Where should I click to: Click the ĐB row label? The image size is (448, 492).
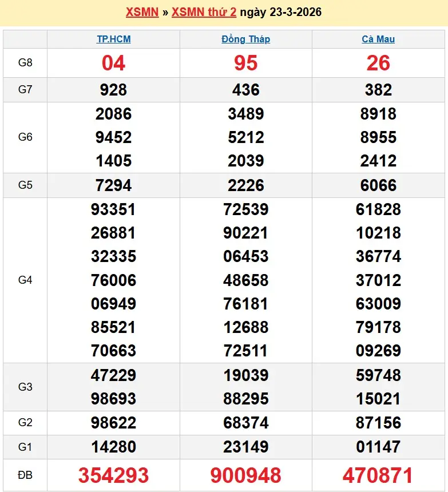(x=25, y=475)
